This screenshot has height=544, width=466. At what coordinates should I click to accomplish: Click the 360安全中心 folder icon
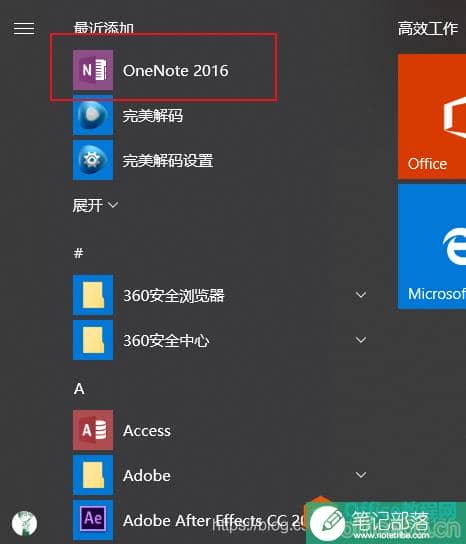tap(93, 340)
